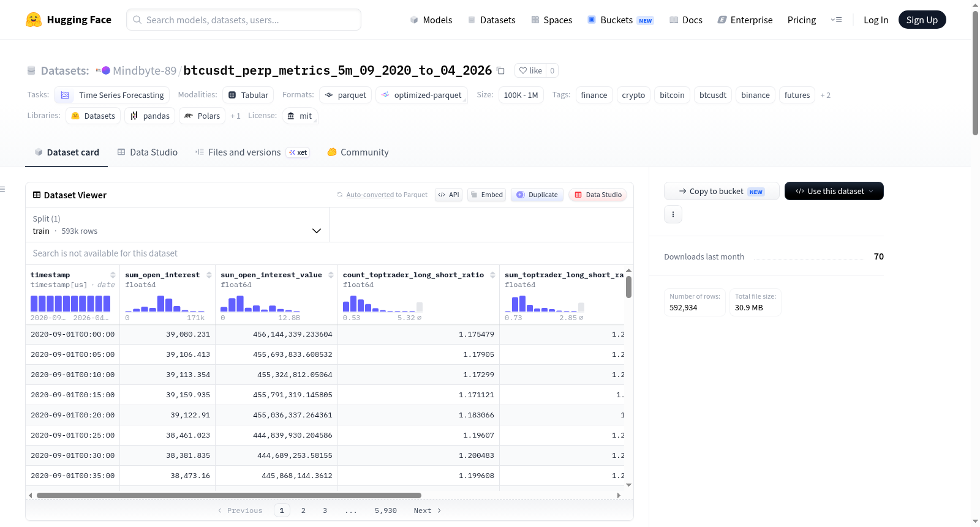Viewport: 980px width, 527px height.
Task: Go to the Next table page
Action: [428, 510]
